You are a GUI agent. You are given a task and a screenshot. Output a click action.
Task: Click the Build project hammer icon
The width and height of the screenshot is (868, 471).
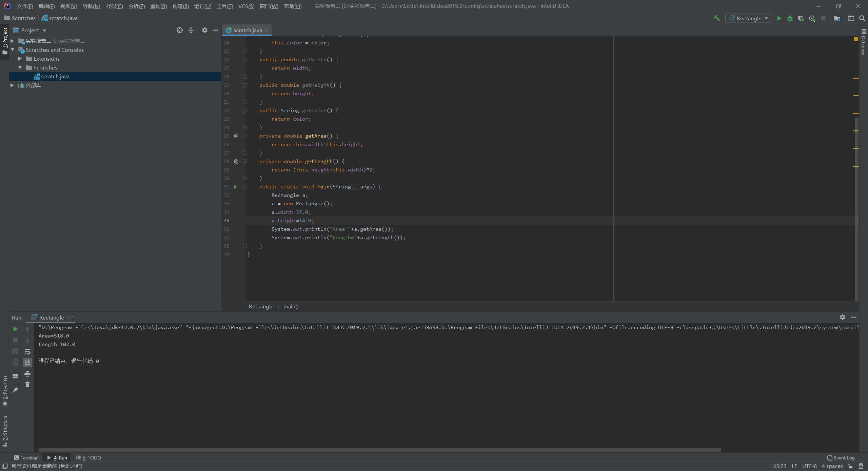click(x=717, y=18)
